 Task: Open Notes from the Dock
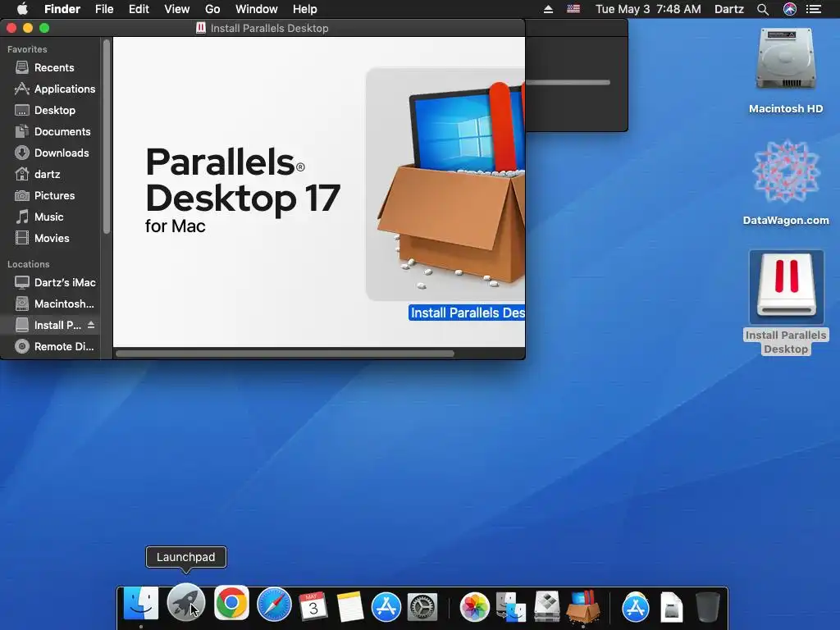pyautogui.click(x=350, y=606)
